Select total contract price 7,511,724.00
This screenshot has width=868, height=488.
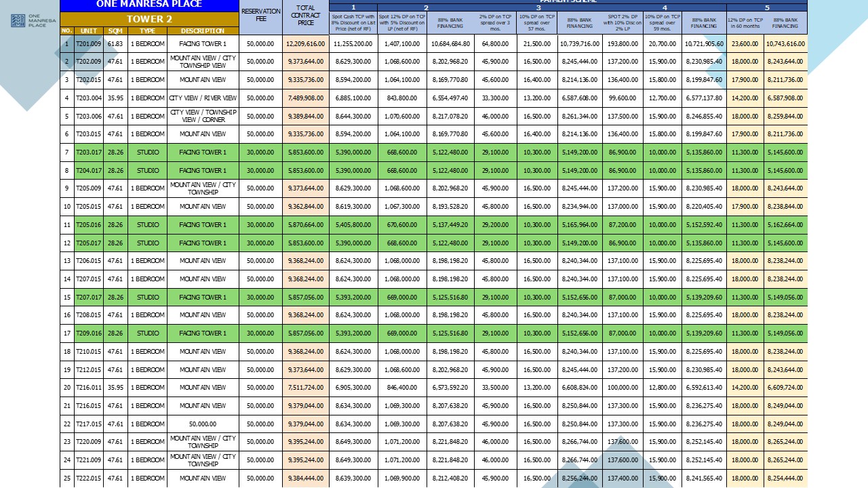click(x=306, y=388)
